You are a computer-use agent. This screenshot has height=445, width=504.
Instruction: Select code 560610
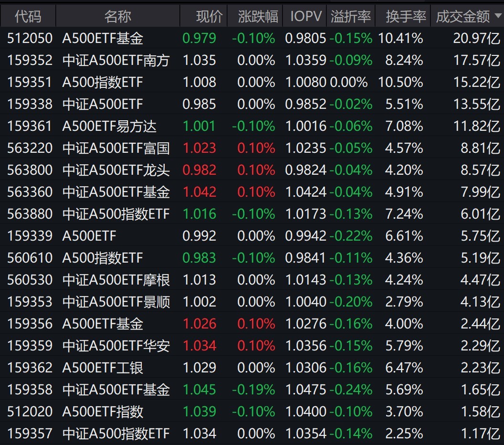pos(30,258)
